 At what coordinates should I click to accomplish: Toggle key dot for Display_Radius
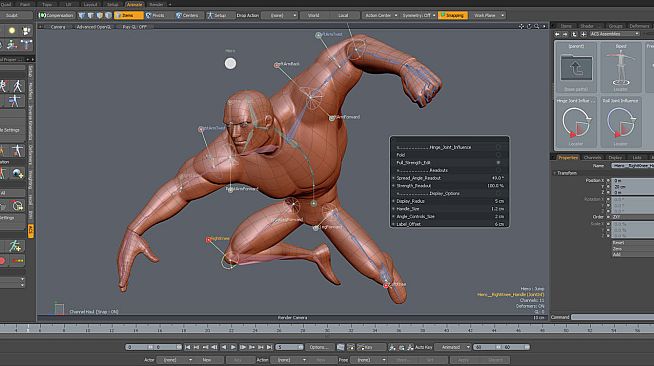point(393,201)
